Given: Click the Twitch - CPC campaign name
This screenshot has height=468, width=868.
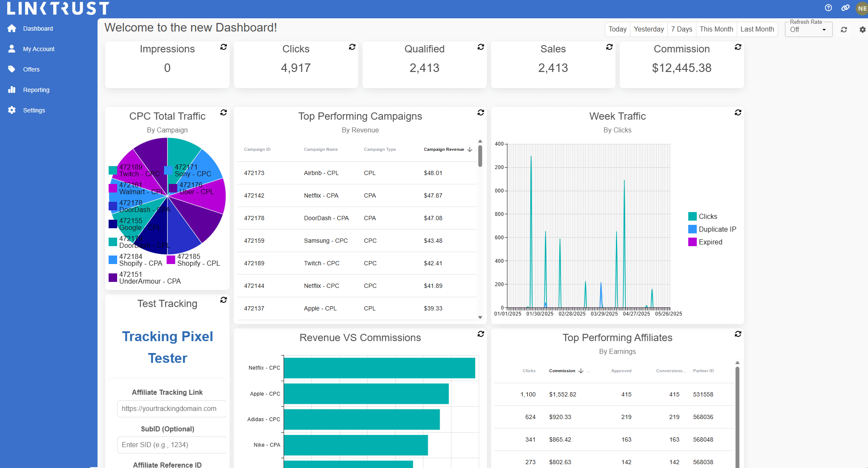Looking at the screenshot, I should pos(322,263).
